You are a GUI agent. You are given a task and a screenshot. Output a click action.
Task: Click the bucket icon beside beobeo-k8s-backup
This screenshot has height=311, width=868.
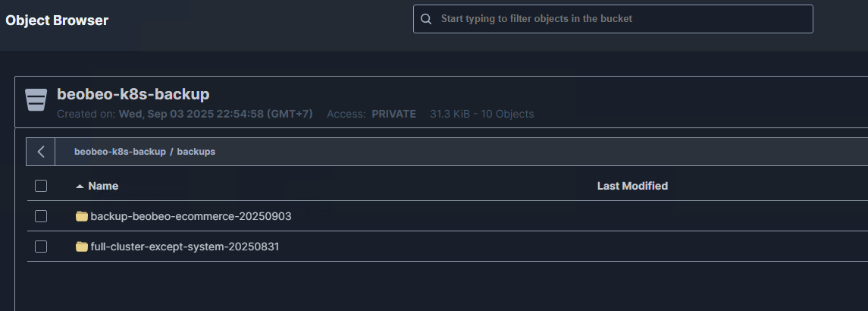point(36,100)
